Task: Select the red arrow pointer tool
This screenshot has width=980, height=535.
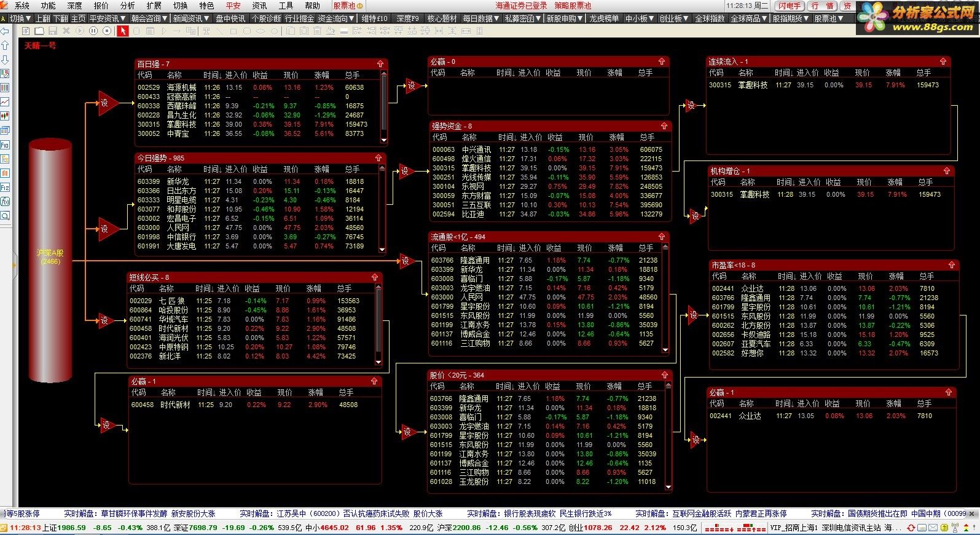Action: coord(123,30)
